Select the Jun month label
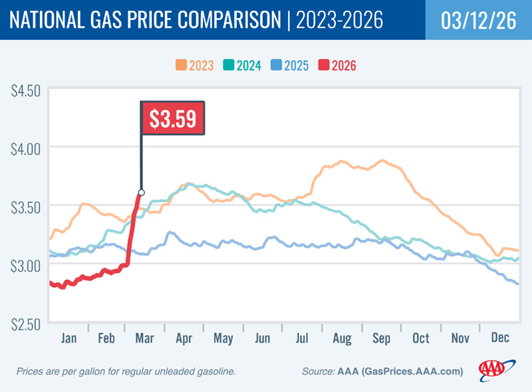Screen dimensions: 532x392 [x=262, y=339]
